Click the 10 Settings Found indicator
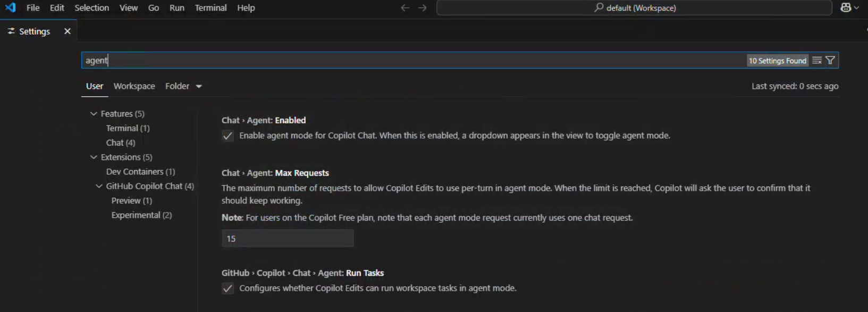868x312 pixels. (x=777, y=60)
